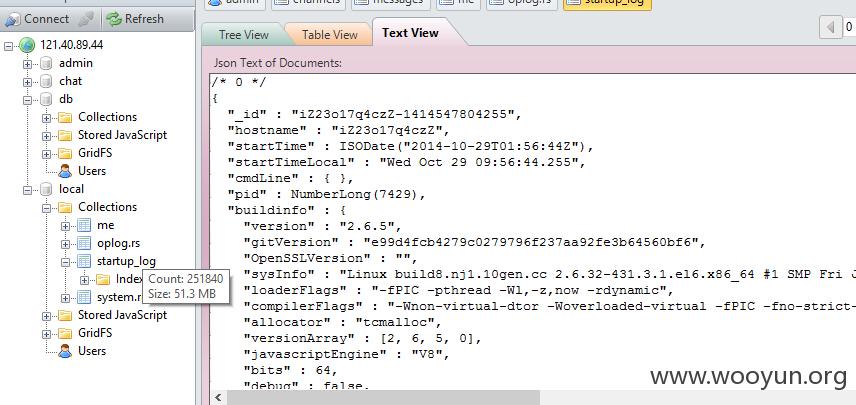
Task: Click the horizontal scrollbar thumb
Action: 383,397
